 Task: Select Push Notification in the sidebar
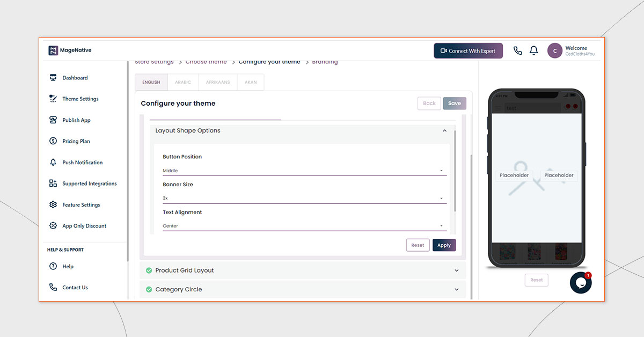82,163
